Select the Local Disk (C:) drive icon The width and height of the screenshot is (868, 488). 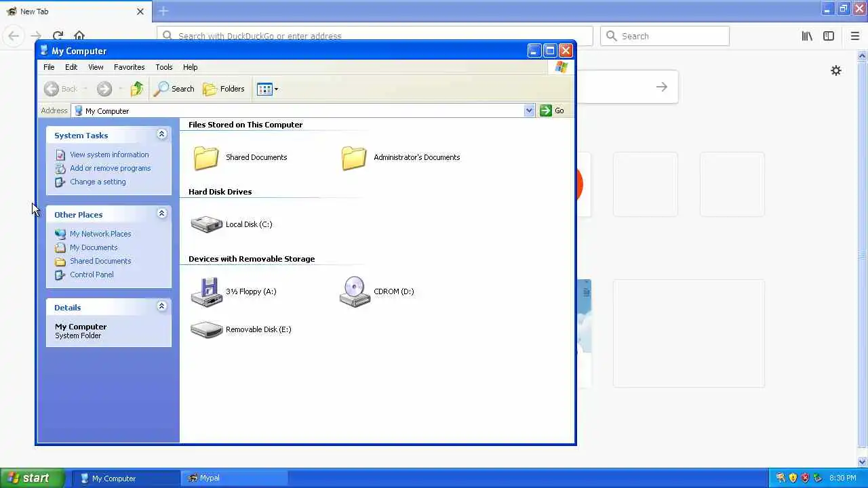207,224
